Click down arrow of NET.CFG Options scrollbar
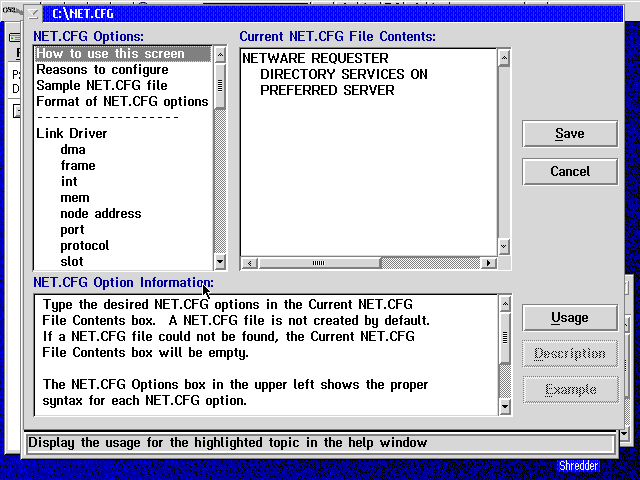Screen dimensions: 640x480 pyautogui.click(x=220, y=261)
